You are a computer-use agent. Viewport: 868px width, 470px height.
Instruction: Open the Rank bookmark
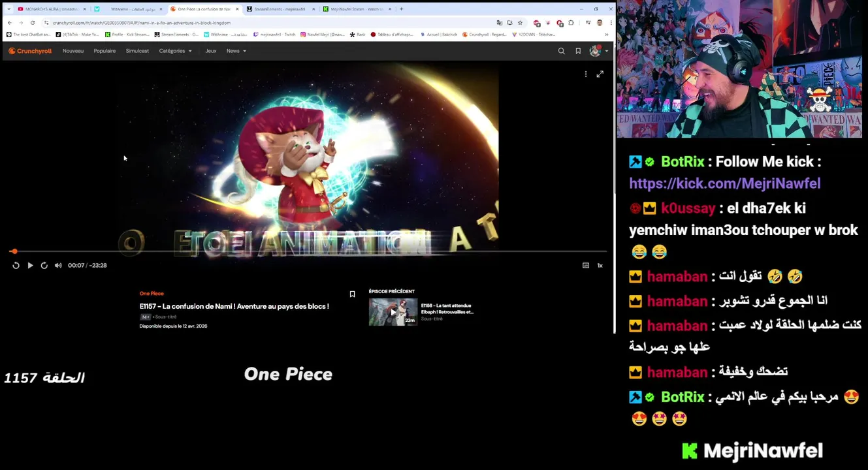click(x=358, y=35)
